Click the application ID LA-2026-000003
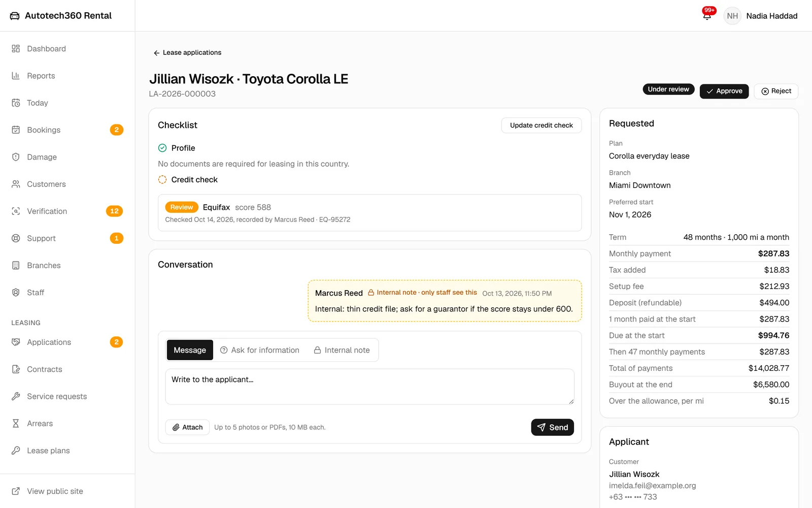Viewport: 812px width, 508px height. tap(182, 94)
